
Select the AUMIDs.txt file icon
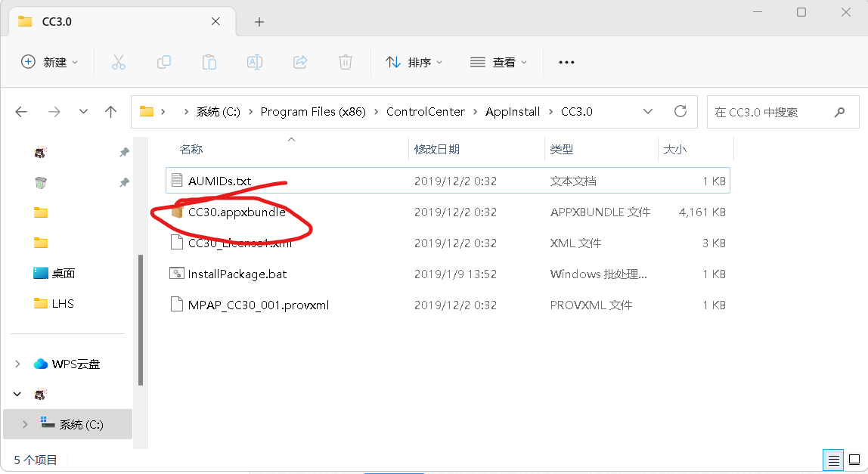(x=177, y=180)
